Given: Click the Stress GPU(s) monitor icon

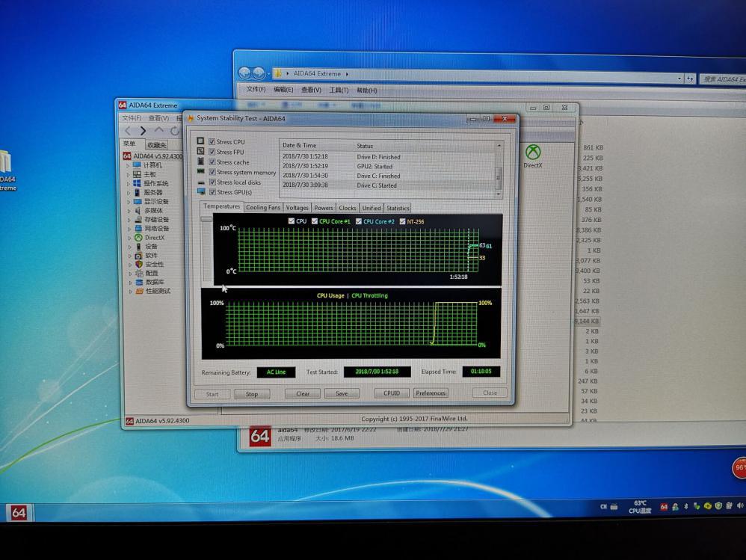Looking at the screenshot, I should coord(201,191).
